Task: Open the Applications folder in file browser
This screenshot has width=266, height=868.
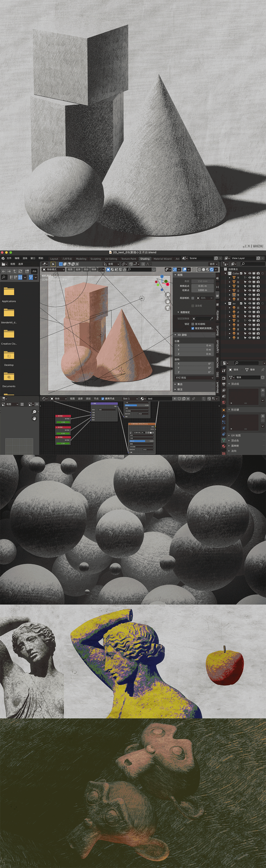Action: pyautogui.click(x=9, y=294)
